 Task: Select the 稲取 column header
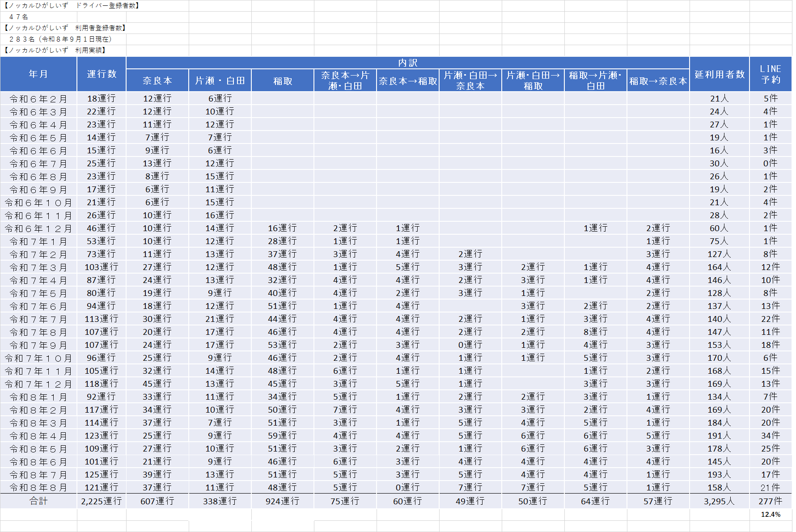pos(283,80)
